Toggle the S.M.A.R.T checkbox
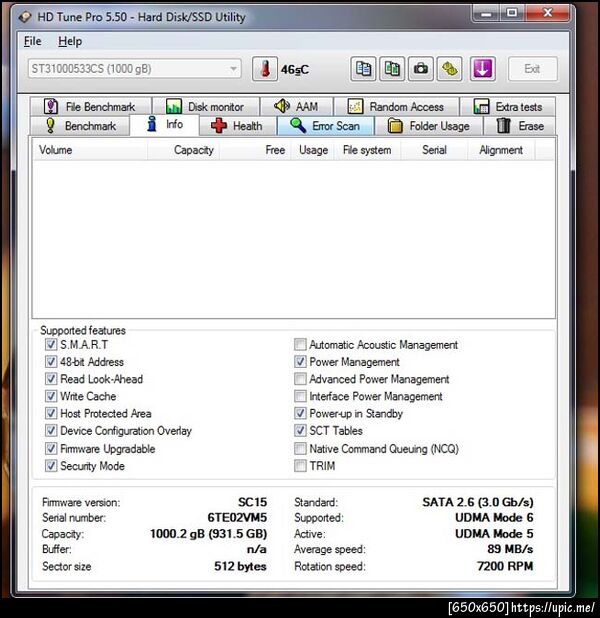 [x=51, y=344]
